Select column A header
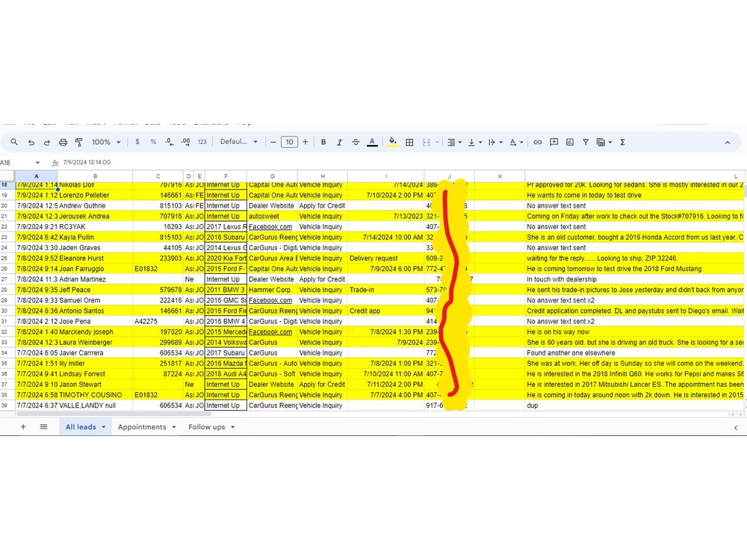Screen dimensions: 747x560 click(36, 176)
